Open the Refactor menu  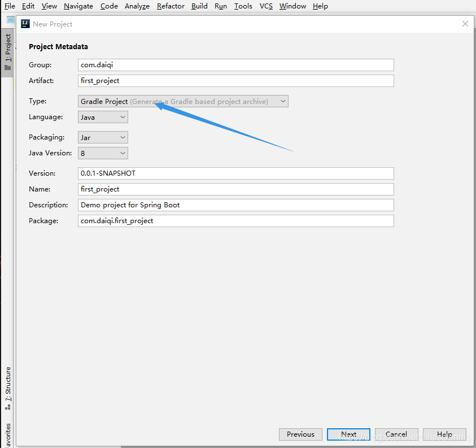point(171,6)
